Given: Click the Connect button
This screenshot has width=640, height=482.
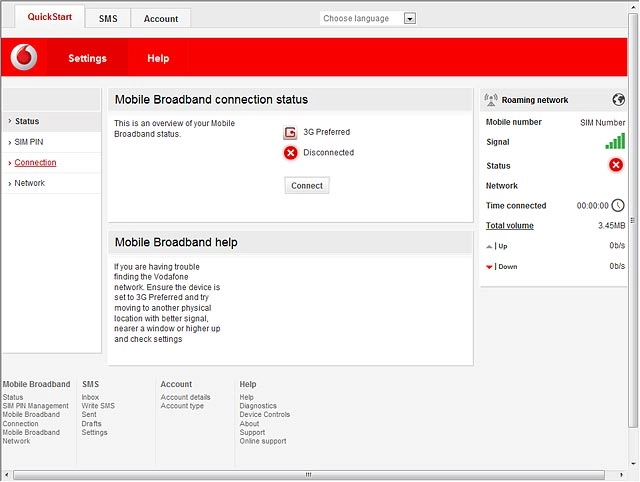Looking at the screenshot, I should coord(307,186).
